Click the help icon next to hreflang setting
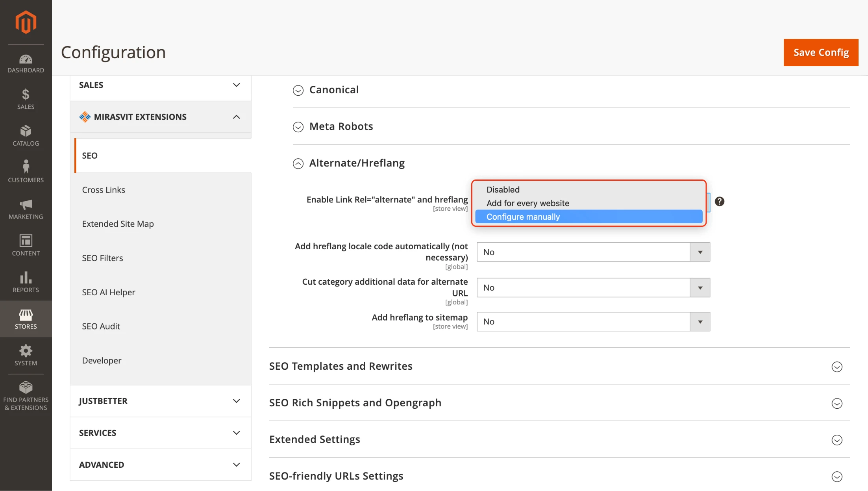The height and width of the screenshot is (491, 868). (720, 201)
